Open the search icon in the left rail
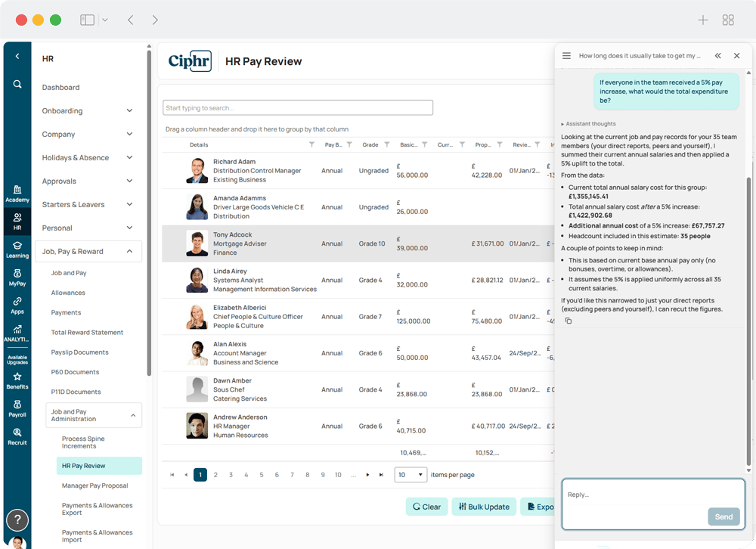This screenshot has height=549, width=756. tap(17, 85)
